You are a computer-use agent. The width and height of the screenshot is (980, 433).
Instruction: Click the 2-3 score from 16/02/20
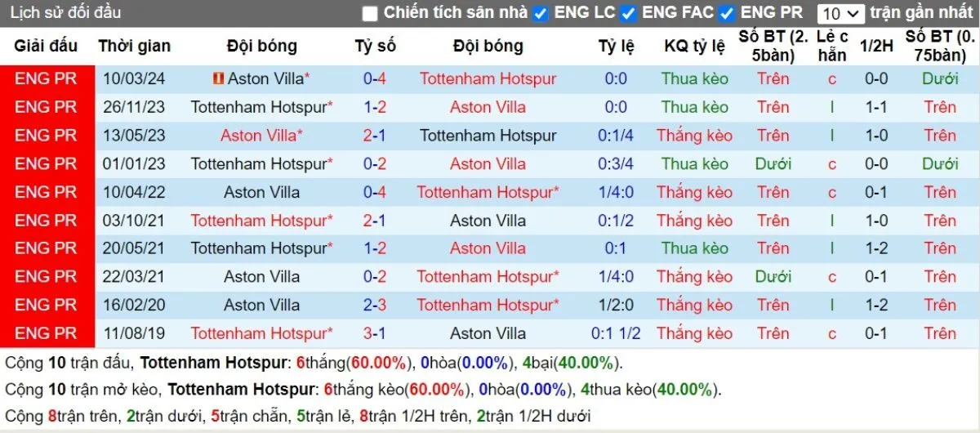click(375, 305)
